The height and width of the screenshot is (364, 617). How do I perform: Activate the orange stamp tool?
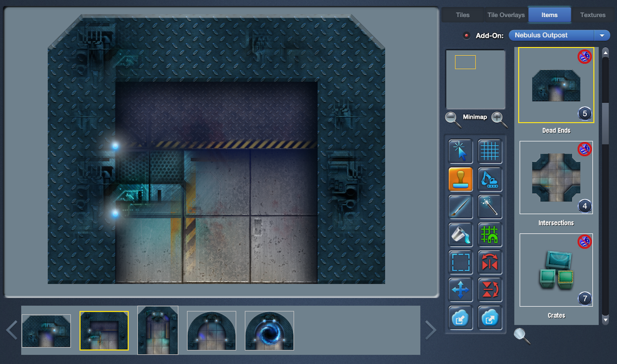pos(460,180)
